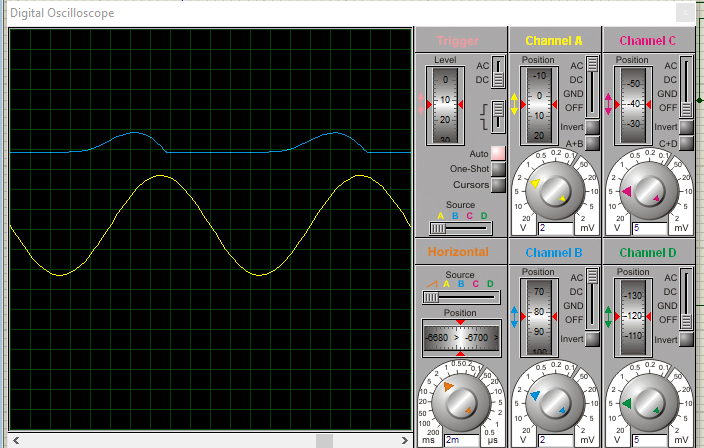Toggle Channel A Invert button
The height and width of the screenshot is (448, 704).
coord(592,127)
